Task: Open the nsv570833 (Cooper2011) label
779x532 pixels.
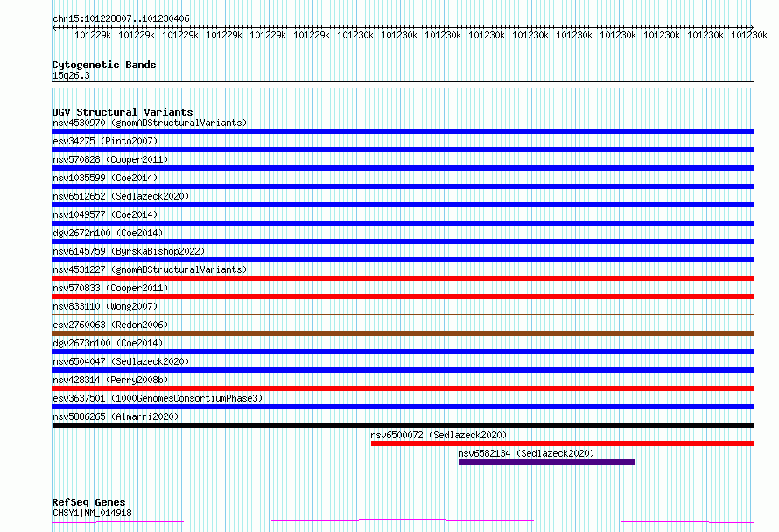Action: (x=110, y=288)
